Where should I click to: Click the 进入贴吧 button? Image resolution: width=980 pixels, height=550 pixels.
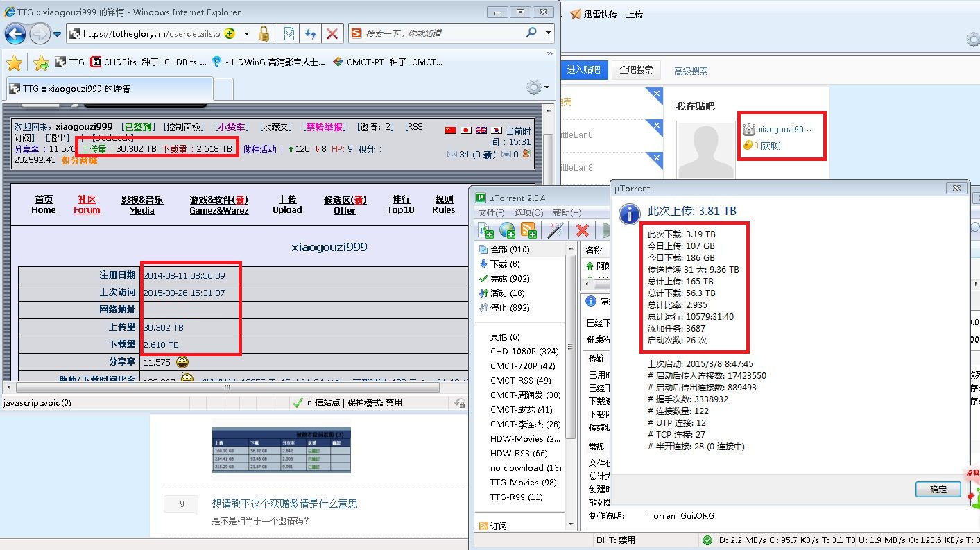point(584,70)
